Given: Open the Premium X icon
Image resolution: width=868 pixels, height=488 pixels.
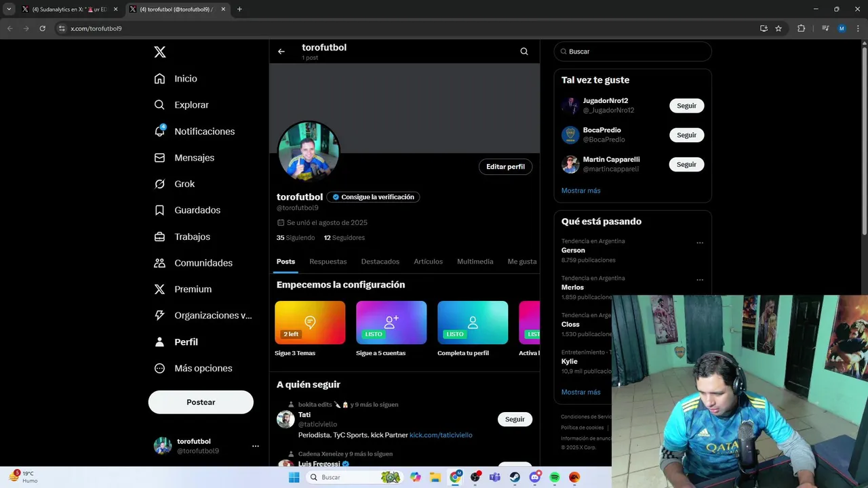Looking at the screenshot, I should [159, 289].
